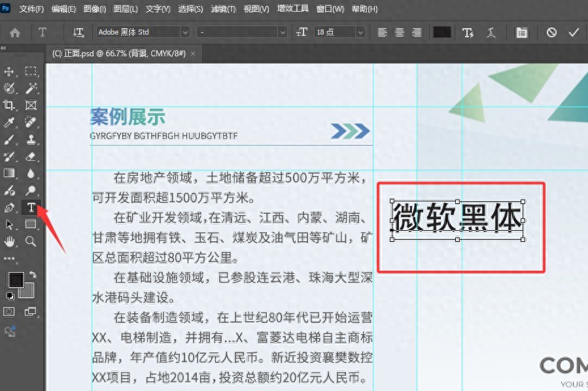Open the 图像(I) menu

[x=95, y=9]
